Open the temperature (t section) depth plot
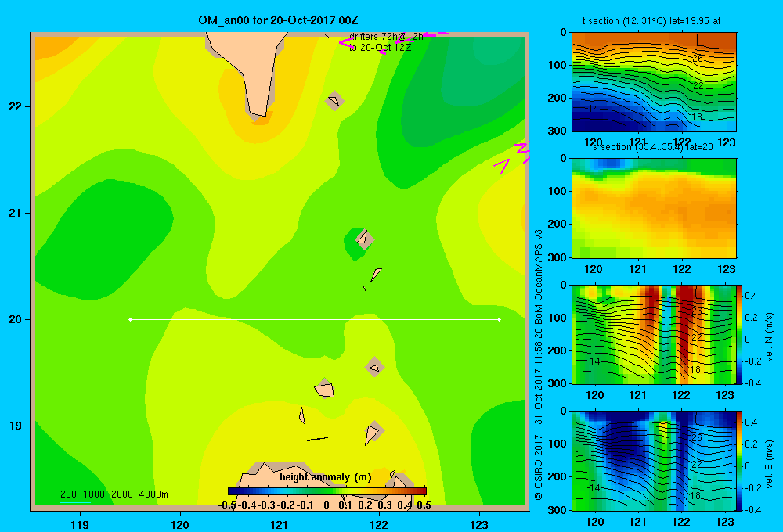Screen dimensions: 783x532 (x=654, y=82)
